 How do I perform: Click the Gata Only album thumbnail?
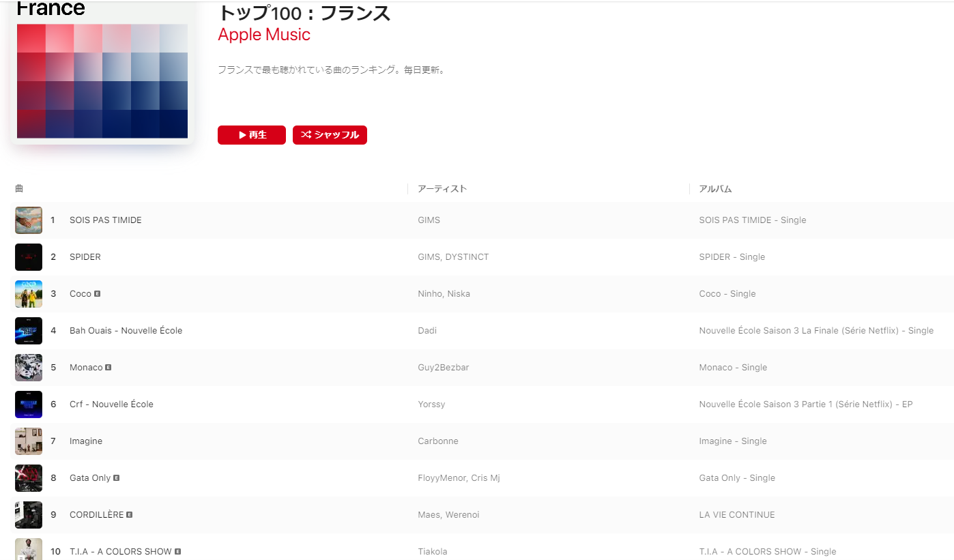29,478
